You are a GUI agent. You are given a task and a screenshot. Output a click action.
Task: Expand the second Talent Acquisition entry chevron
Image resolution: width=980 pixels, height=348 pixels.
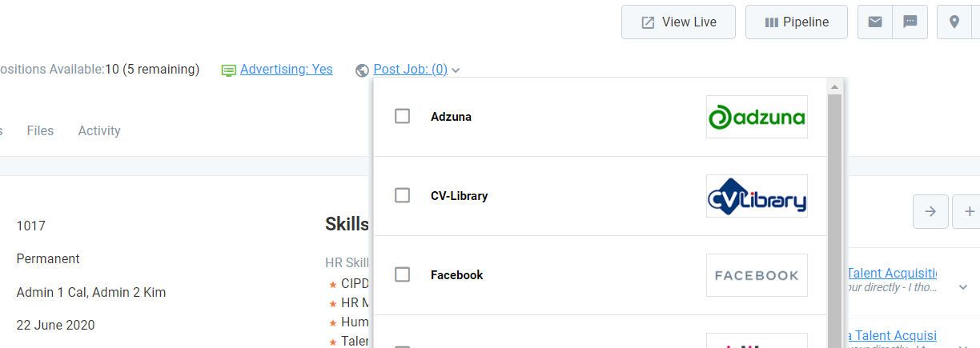click(x=963, y=346)
